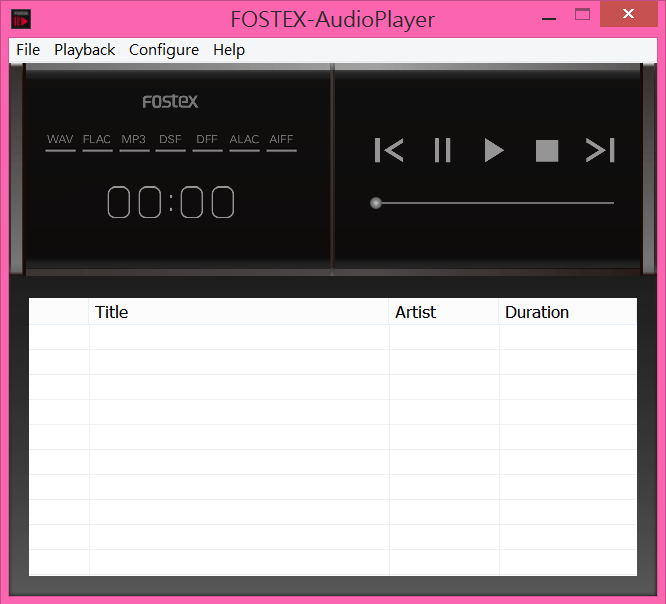
Task: Maximize the FOSTEX-AudioPlayer window
Action: tap(582, 15)
